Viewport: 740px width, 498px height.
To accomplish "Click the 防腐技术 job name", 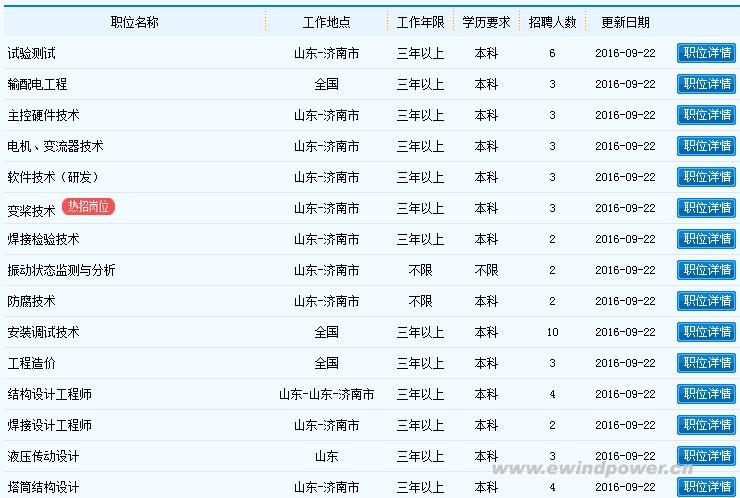I will point(31,301).
